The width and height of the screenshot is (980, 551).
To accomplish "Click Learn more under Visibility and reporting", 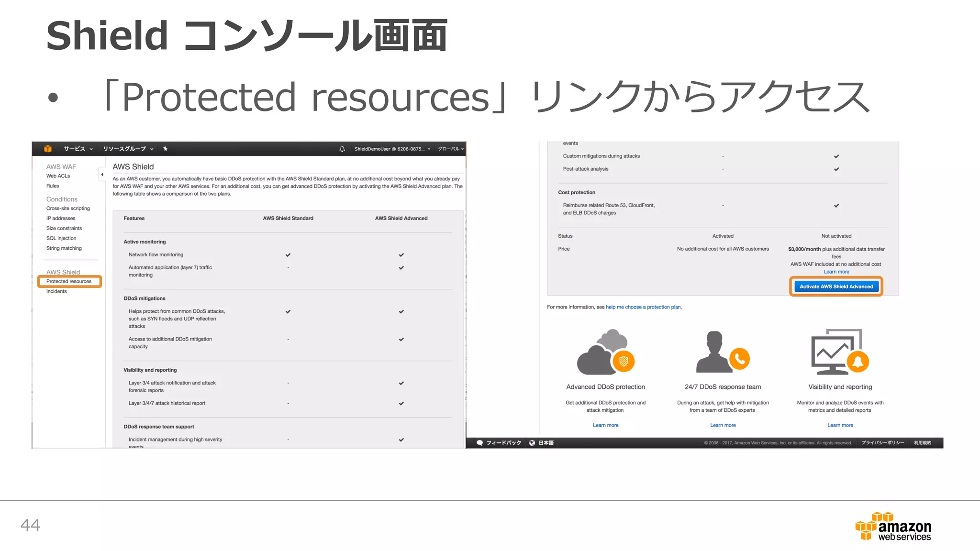I will click(x=840, y=425).
